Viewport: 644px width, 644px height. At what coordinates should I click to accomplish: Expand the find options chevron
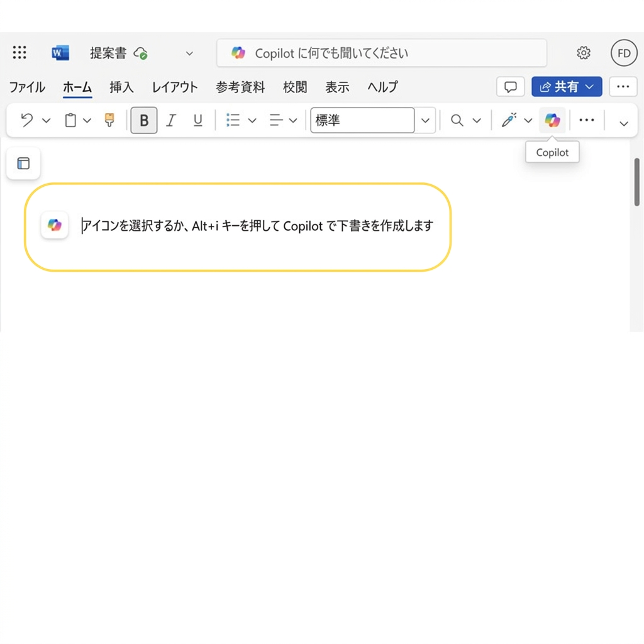pos(477,120)
